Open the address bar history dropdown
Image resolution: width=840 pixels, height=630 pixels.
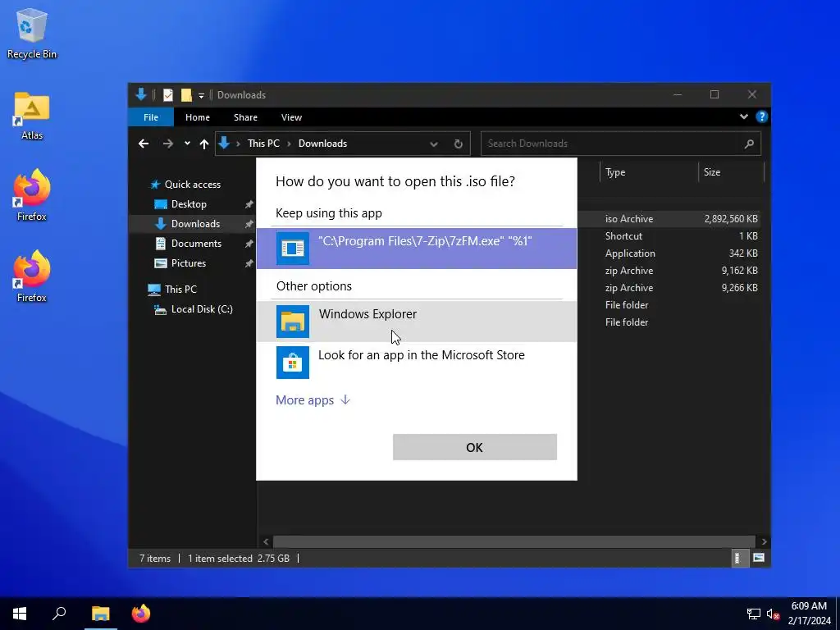[x=434, y=144]
